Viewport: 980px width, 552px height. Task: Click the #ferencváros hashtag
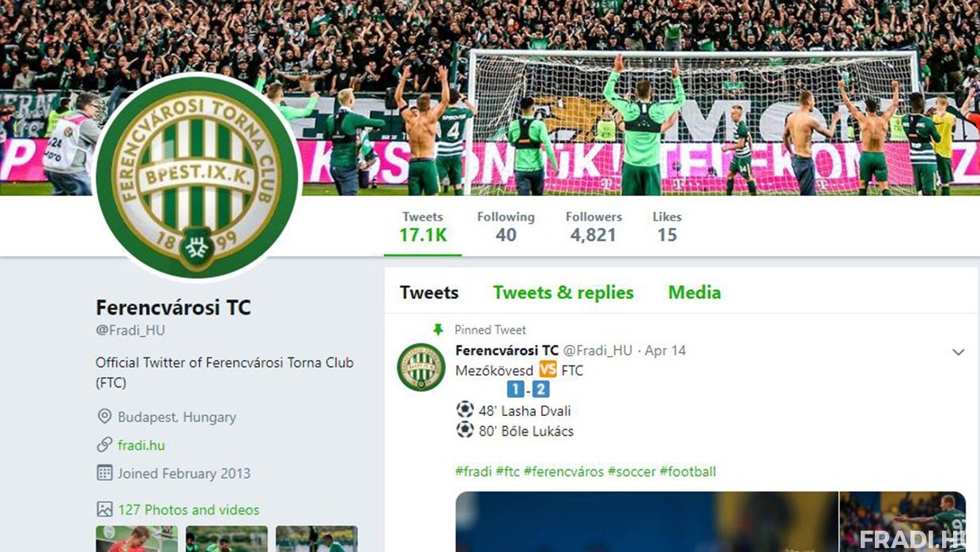click(563, 471)
